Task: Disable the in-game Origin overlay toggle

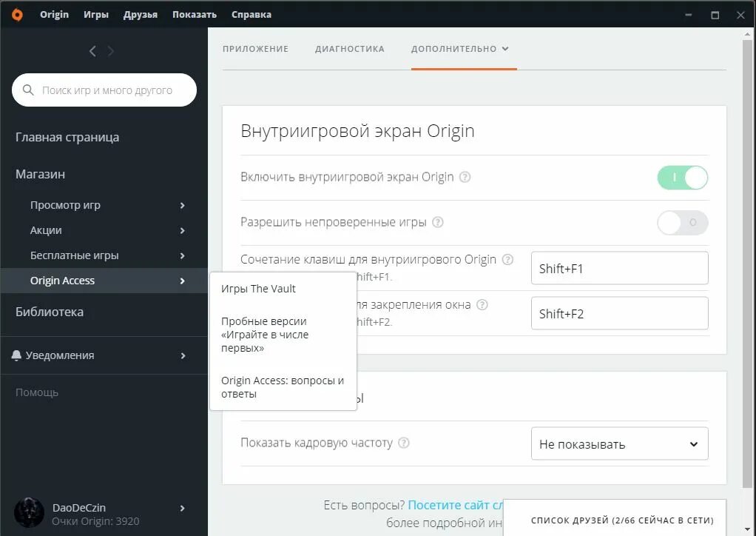Action: (682, 178)
